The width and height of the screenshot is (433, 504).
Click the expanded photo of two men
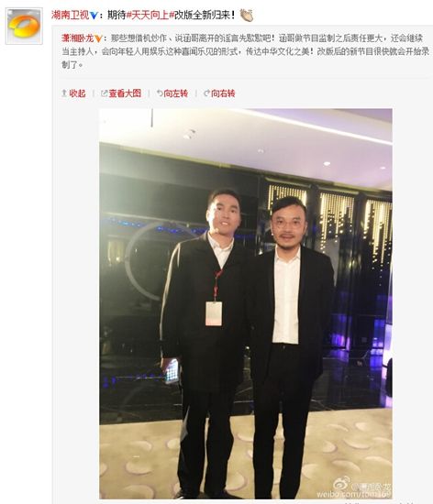[246, 303]
